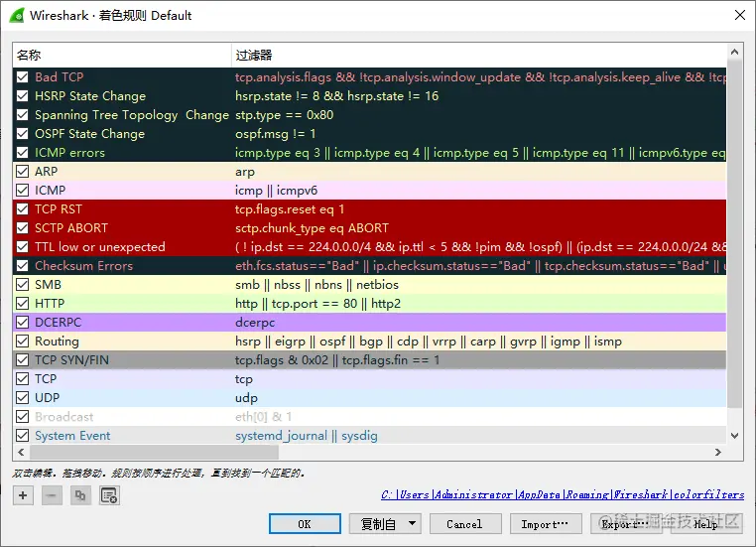Click the 'tcp' filter cell of TCP rule

click(x=244, y=379)
